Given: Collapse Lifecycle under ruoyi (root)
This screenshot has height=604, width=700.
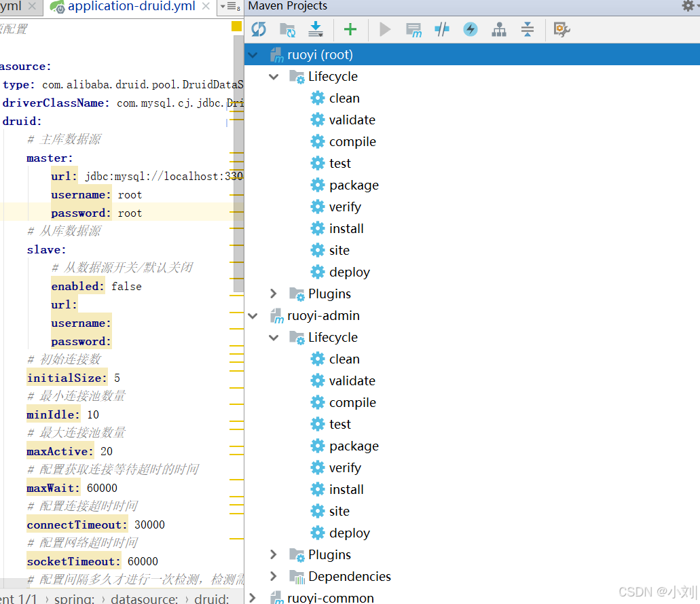Looking at the screenshot, I should point(274,77).
